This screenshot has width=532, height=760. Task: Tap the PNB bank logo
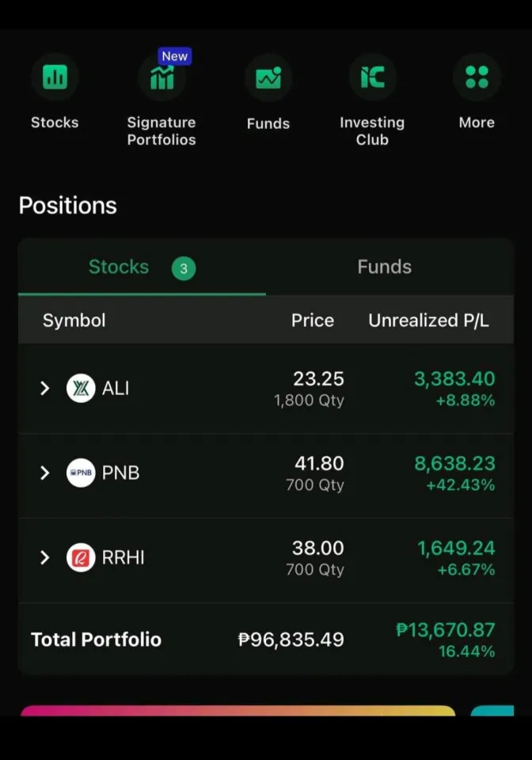81,473
